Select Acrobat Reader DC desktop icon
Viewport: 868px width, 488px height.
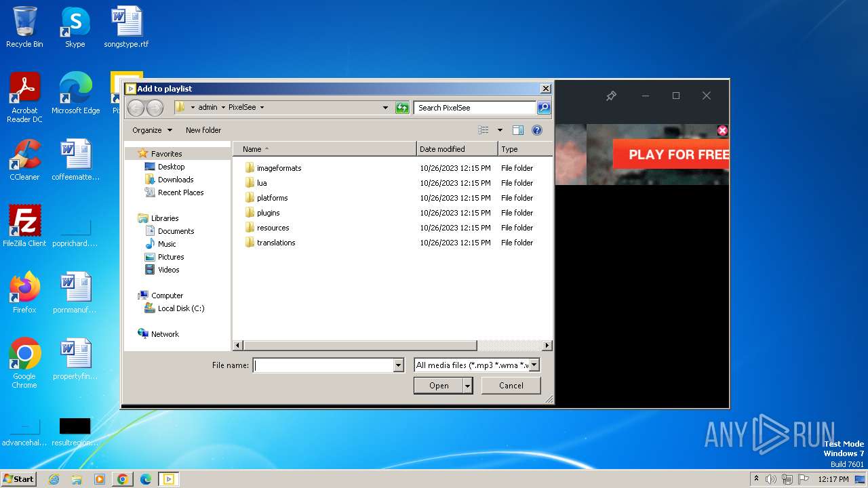24,98
